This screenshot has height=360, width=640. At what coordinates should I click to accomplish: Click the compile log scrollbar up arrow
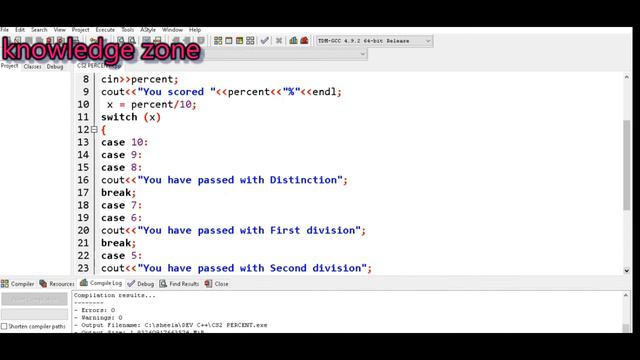coord(626,295)
